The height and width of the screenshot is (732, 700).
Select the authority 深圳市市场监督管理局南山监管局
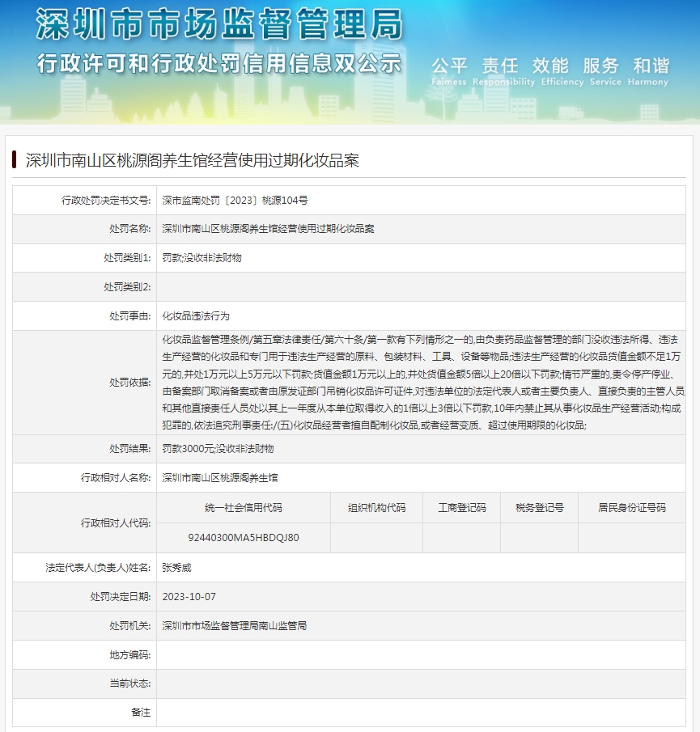click(x=235, y=625)
